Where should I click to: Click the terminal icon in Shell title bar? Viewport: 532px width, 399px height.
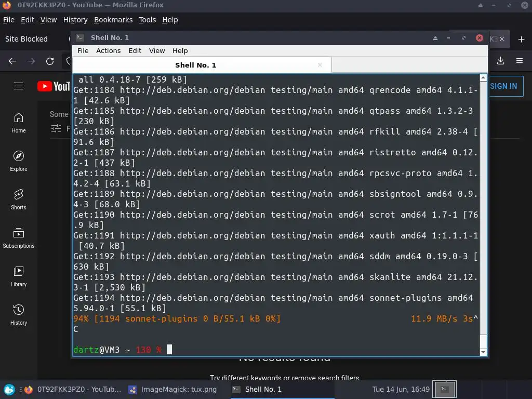point(79,37)
